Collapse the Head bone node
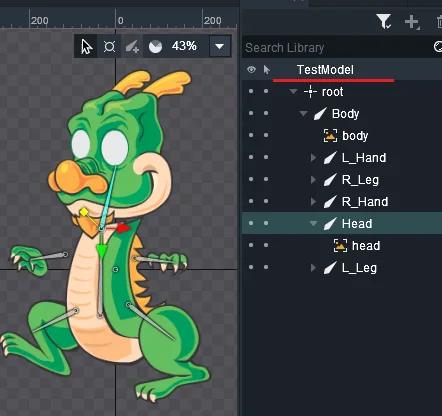The image size is (442, 416). point(313,223)
